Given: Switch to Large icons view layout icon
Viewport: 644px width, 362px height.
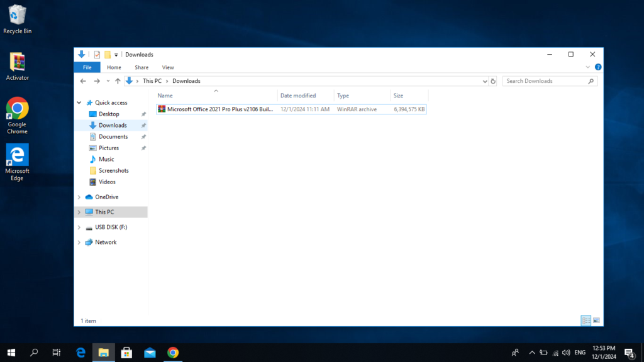Looking at the screenshot, I should tap(596, 321).
